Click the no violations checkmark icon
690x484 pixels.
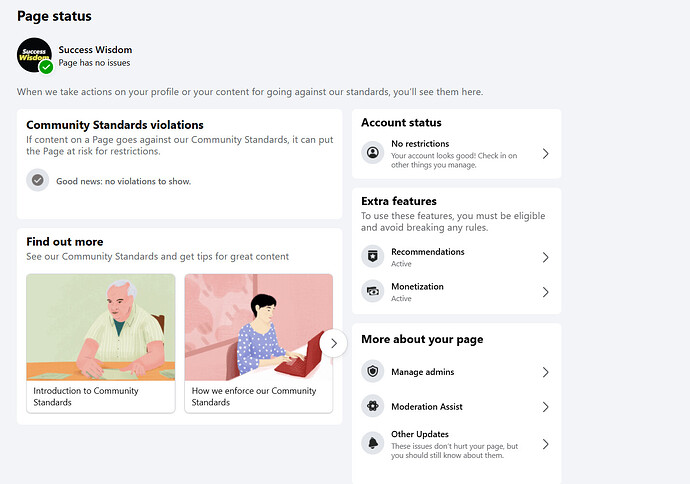(x=37, y=181)
